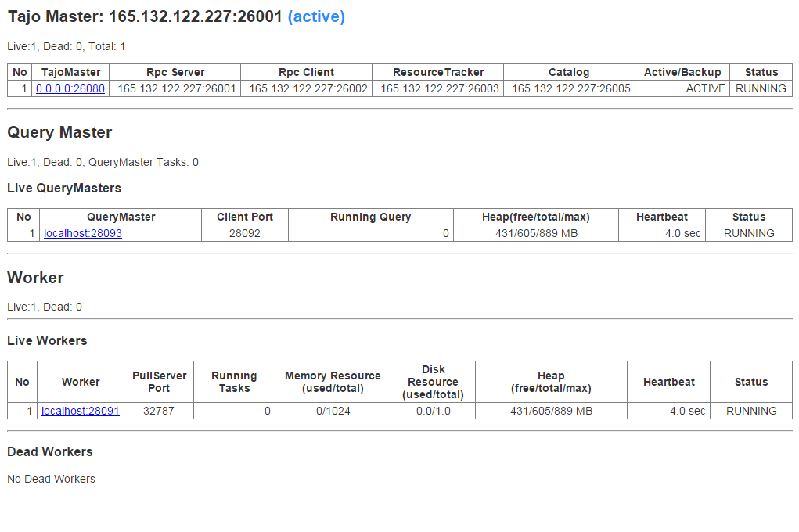Click the Running Query column header

point(370,217)
